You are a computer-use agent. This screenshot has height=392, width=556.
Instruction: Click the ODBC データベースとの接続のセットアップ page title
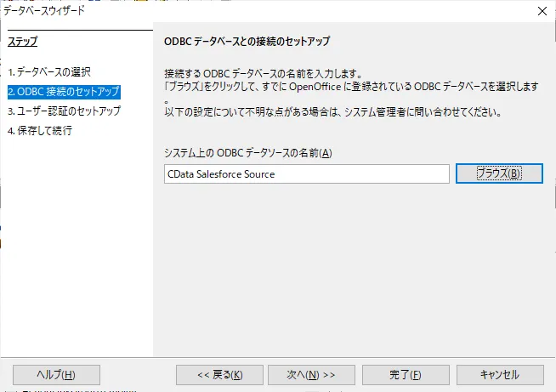[246, 41]
